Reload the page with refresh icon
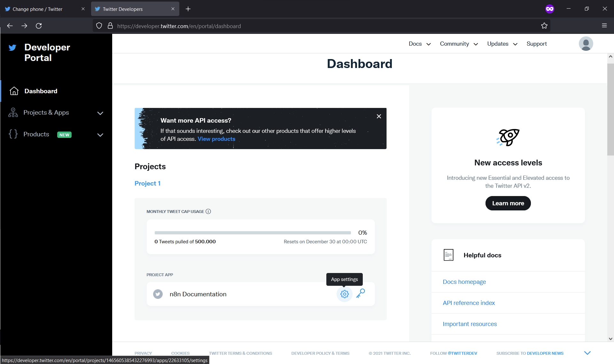Viewport: 614px width, 364px height. click(39, 26)
